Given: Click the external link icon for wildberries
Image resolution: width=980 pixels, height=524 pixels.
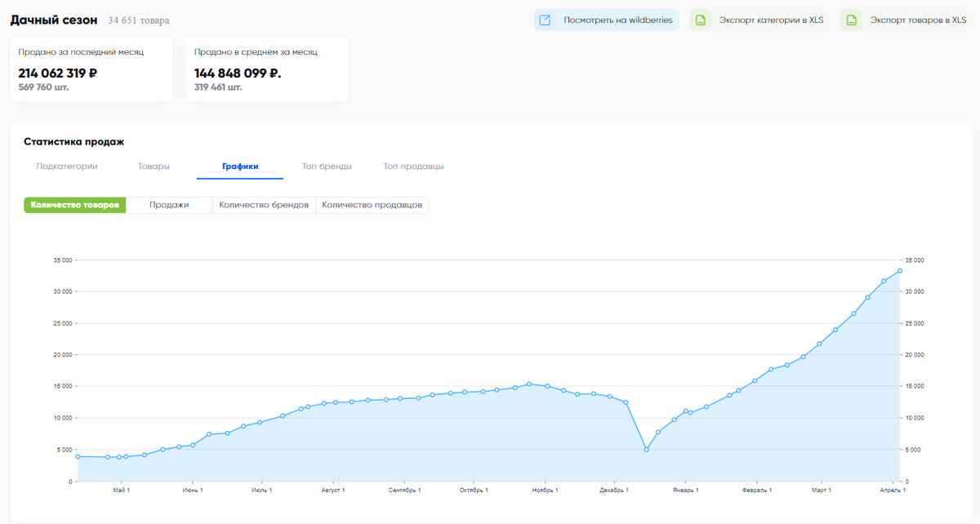Looking at the screenshot, I should coord(545,20).
